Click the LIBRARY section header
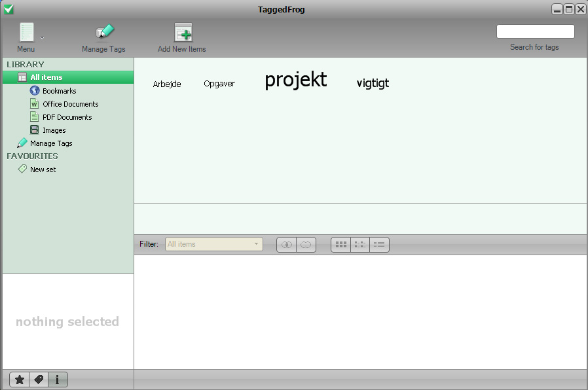588x390 pixels. pos(25,64)
